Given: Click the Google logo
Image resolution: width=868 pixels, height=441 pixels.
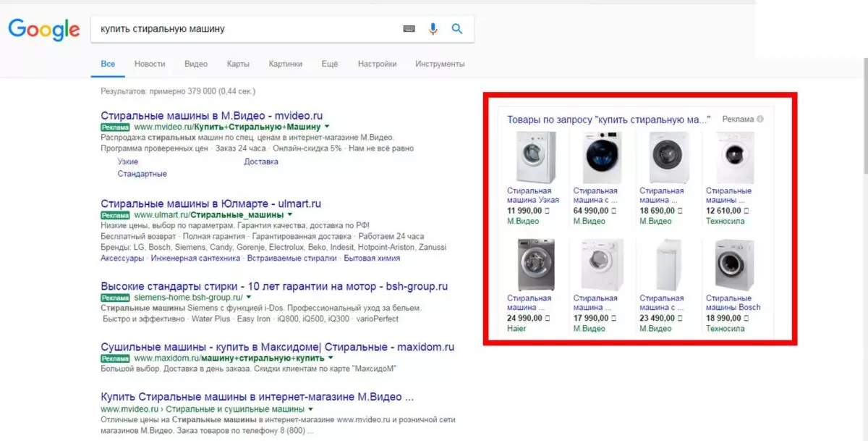Looking at the screenshot, I should click(44, 30).
